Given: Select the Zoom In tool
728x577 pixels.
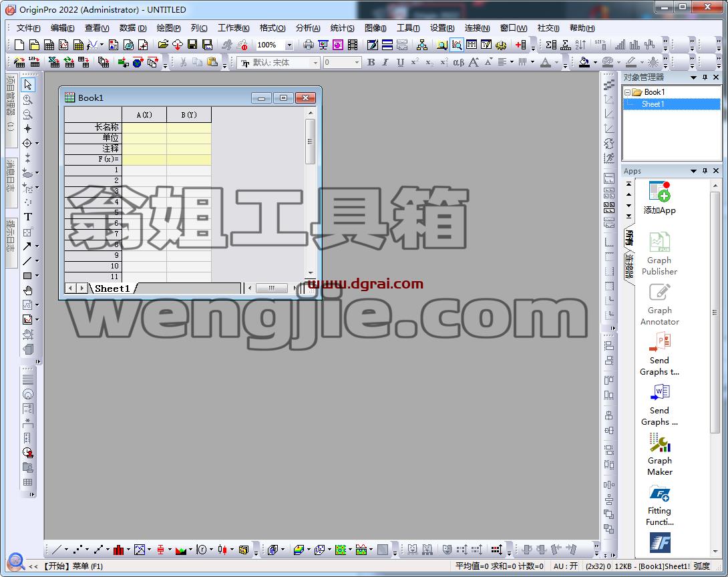Looking at the screenshot, I should pyautogui.click(x=28, y=100).
